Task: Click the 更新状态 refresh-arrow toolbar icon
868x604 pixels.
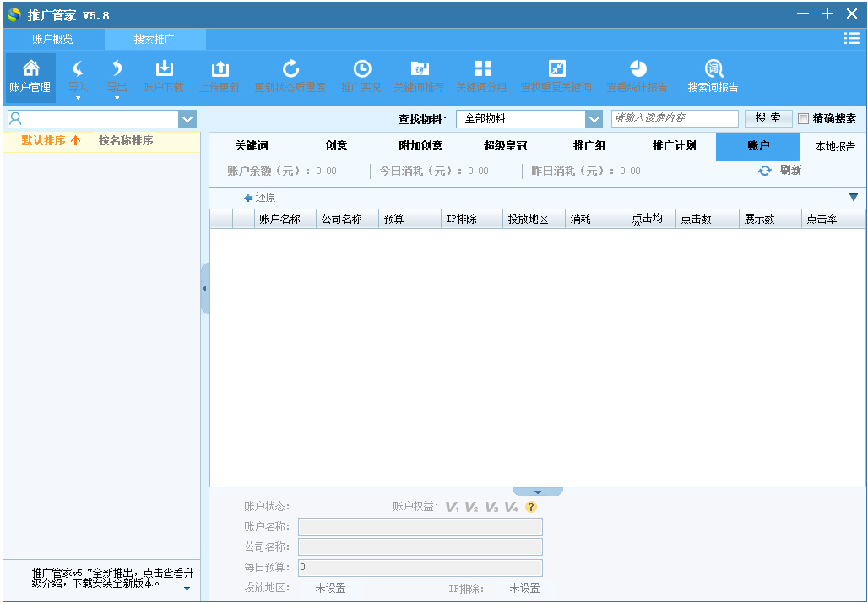Action: [x=290, y=69]
